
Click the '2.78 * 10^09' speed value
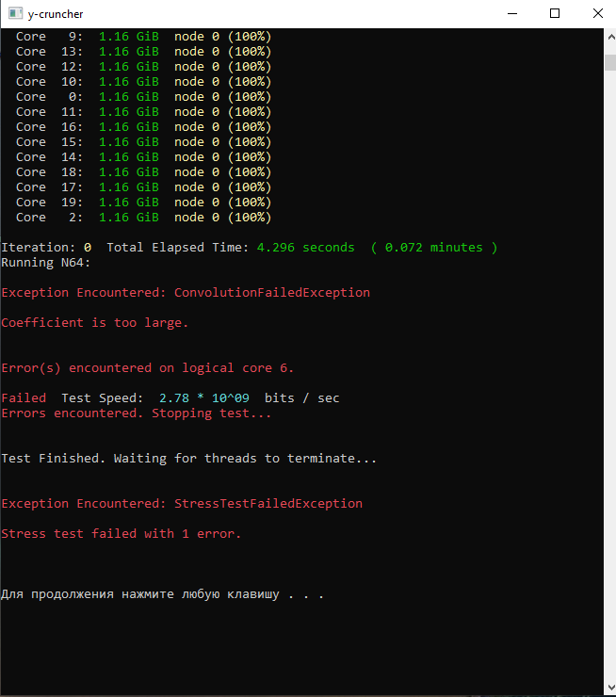(204, 398)
